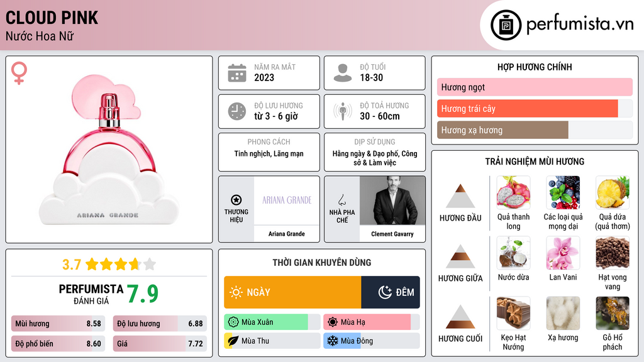644x362 pixels.
Task: Click the perfumista.vn logo
Action: 562,25
